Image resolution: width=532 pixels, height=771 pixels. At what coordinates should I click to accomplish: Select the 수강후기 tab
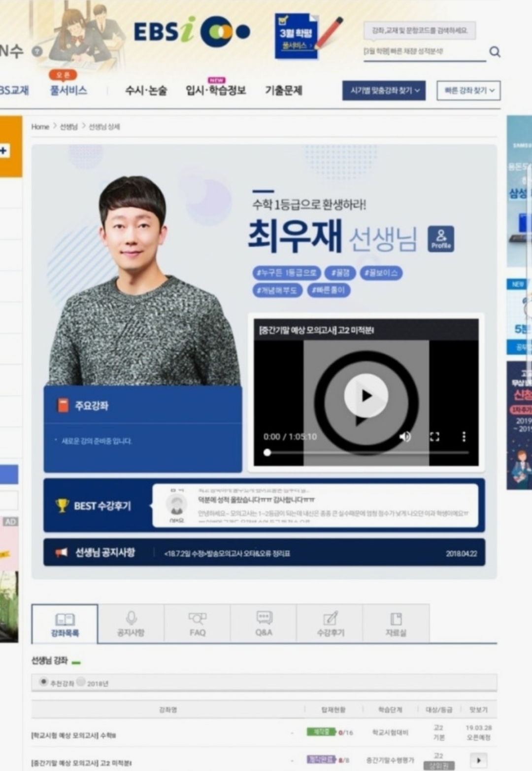tap(330, 624)
